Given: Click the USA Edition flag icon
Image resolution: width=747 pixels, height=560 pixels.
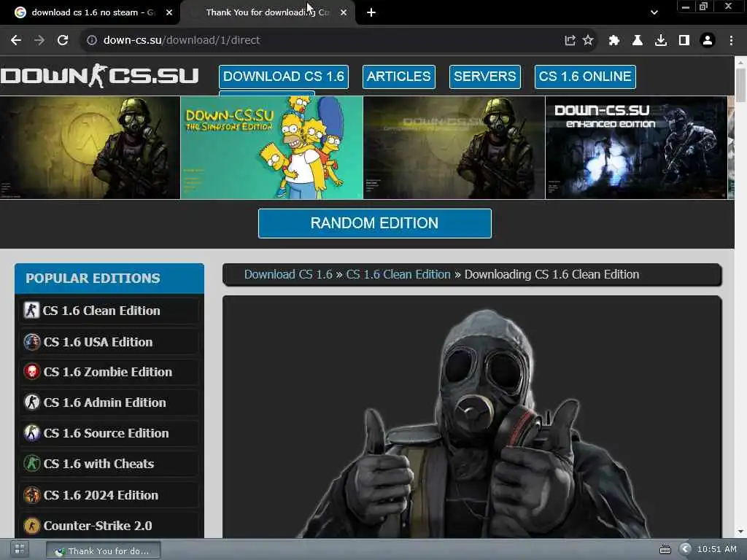Looking at the screenshot, I should 32,342.
